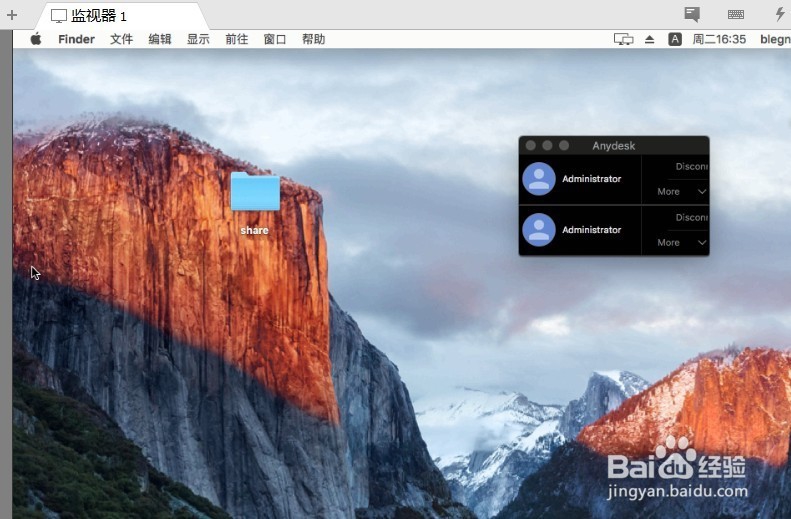791x519 pixels.
Task: Click the lightning actions icon
Action: (x=780, y=14)
